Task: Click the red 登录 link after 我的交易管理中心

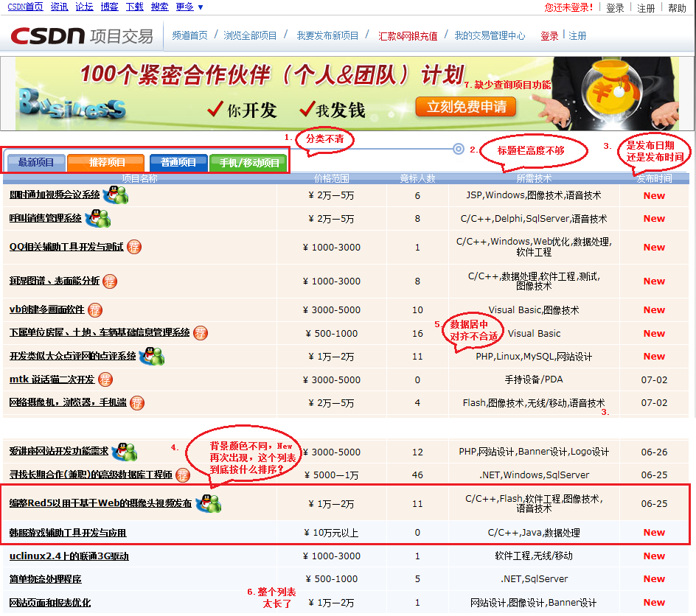Action: (x=549, y=36)
